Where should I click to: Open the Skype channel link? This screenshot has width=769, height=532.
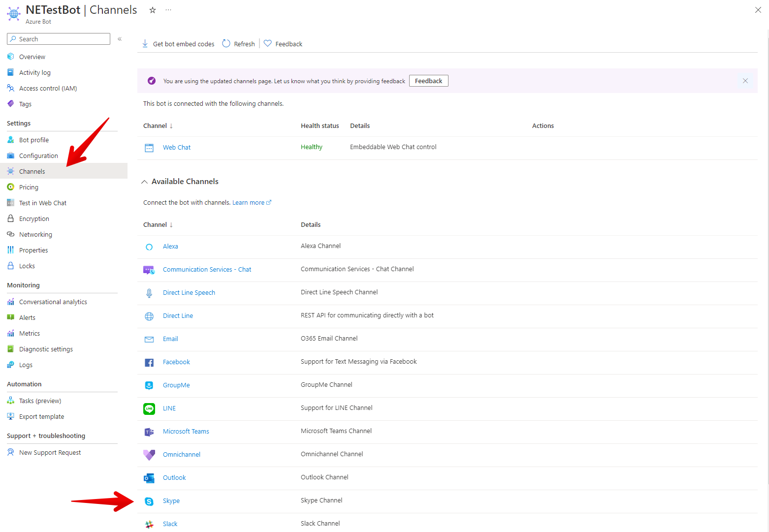click(171, 501)
